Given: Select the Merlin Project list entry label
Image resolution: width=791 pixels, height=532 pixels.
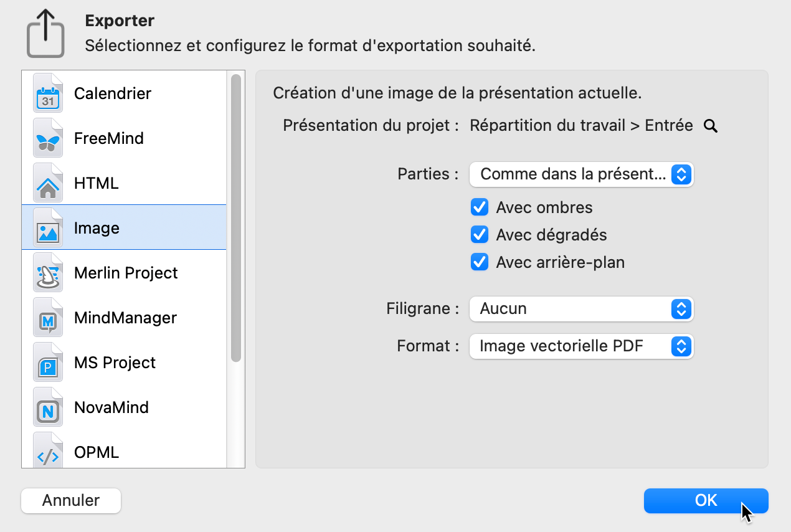Looking at the screenshot, I should (126, 273).
